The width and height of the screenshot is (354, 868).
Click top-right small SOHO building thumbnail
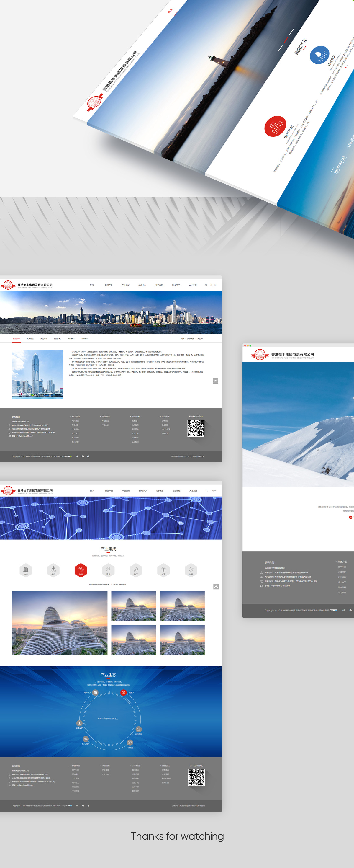pyautogui.click(x=182, y=606)
